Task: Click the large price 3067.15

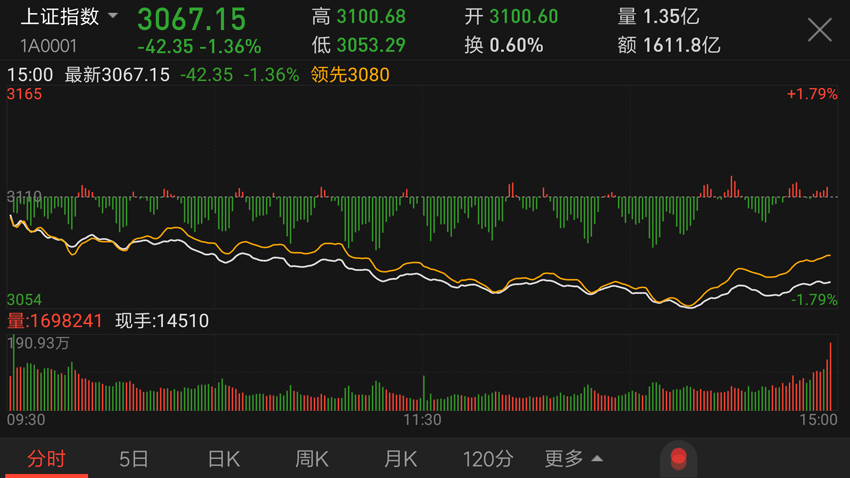Action: 191,19
